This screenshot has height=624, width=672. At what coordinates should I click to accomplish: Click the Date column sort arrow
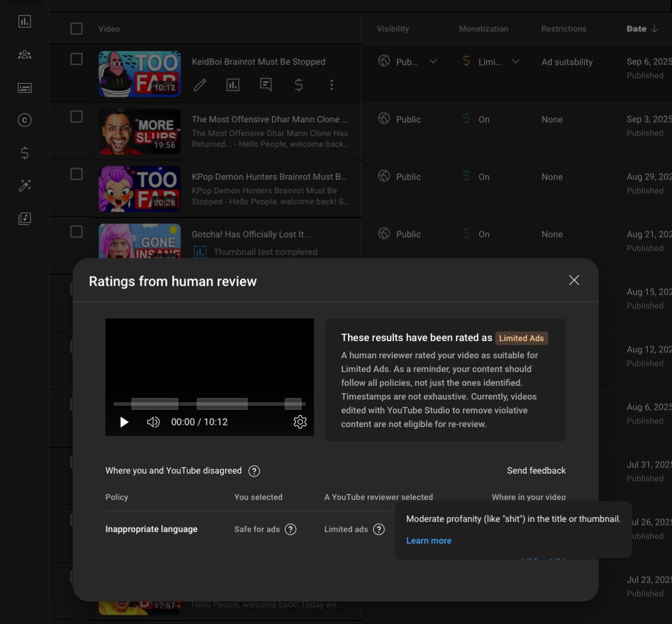[654, 29]
